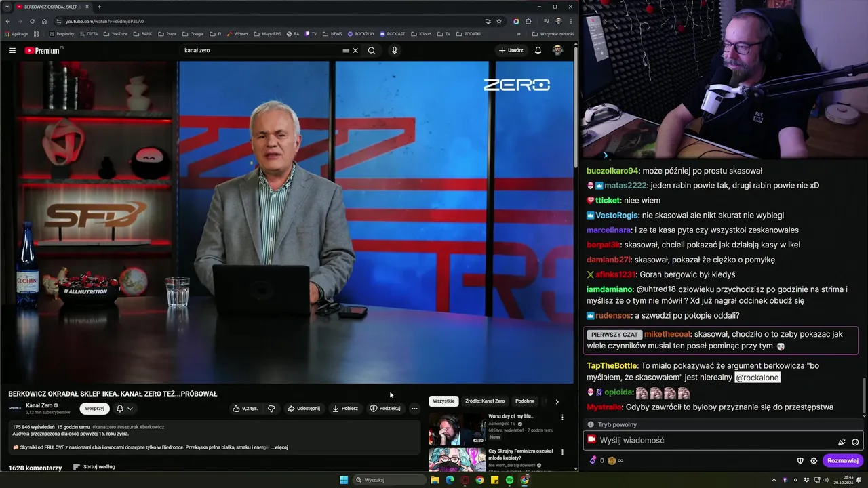Expand description with ...więcej
The height and width of the screenshot is (488, 868).
[x=279, y=447]
